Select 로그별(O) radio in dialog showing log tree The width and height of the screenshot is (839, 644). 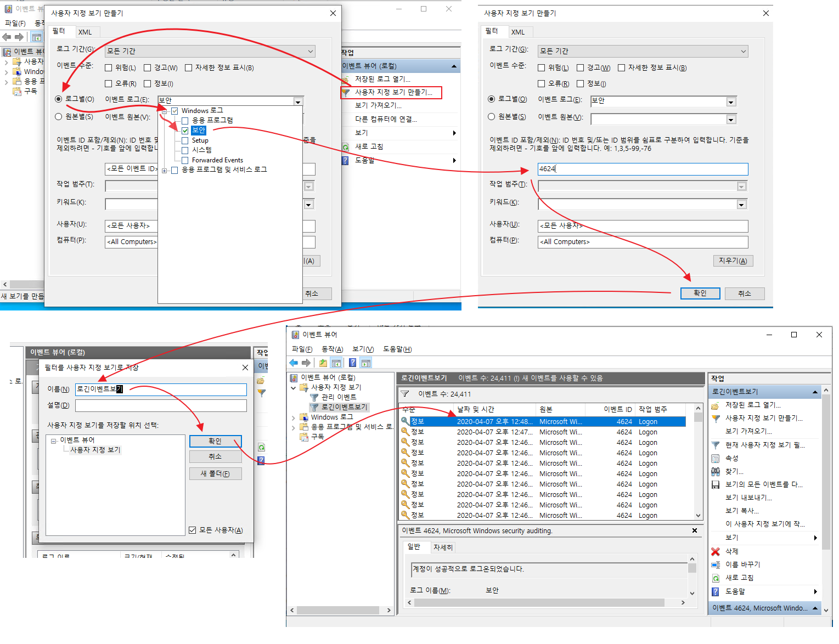click(58, 99)
